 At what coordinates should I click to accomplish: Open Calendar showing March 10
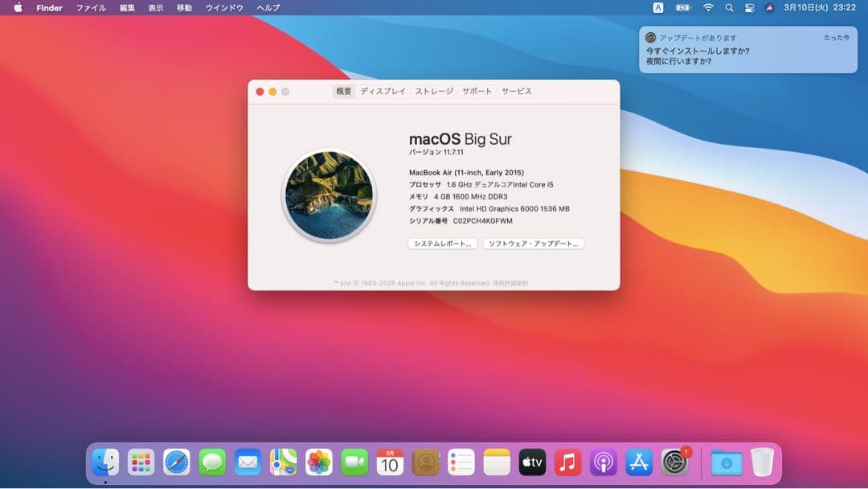click(x=390, y=462)
